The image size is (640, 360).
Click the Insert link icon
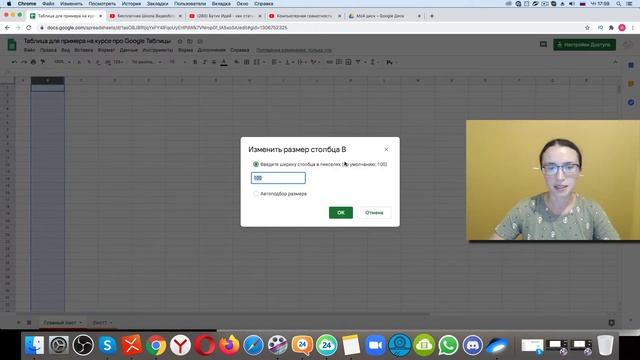(x=329, y=62)
